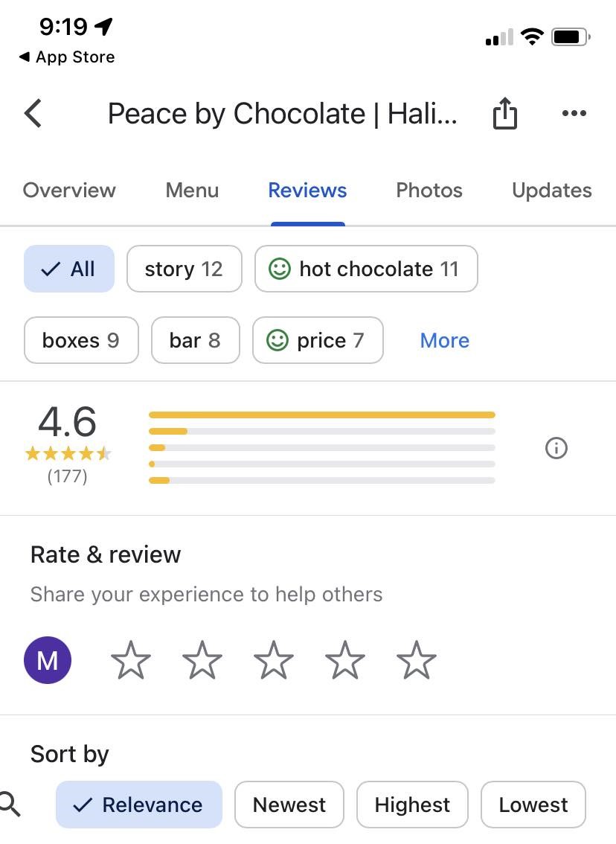616x844 pixels.
Task: Select the Lowest sort button
Action: click(533, 805)
